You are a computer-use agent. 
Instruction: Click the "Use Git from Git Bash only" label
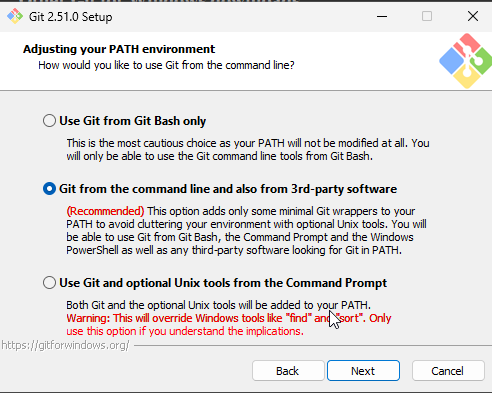pos(132,121)
